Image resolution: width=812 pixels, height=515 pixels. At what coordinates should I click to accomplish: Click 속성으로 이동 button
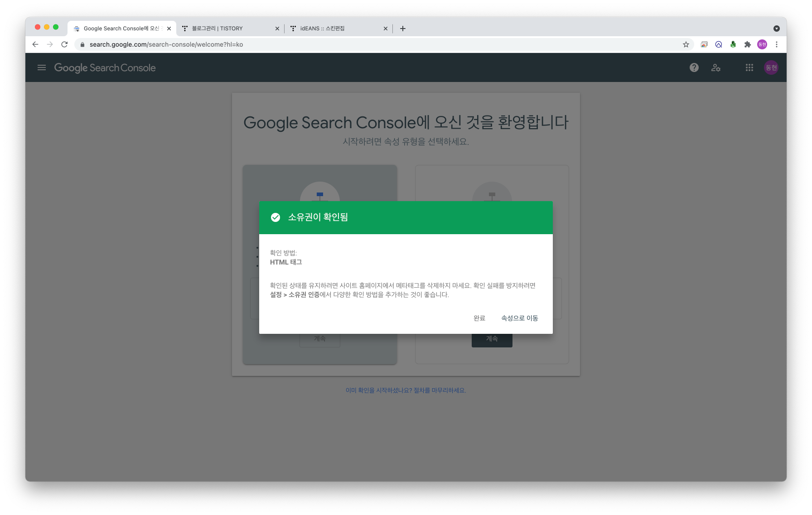(519, 318)
